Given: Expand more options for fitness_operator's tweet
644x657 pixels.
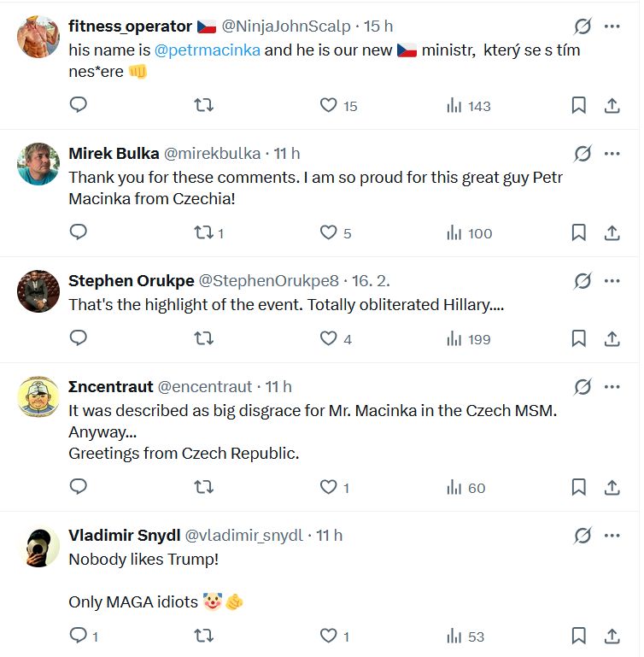Looking at the screenshot, I should [612, 26].
